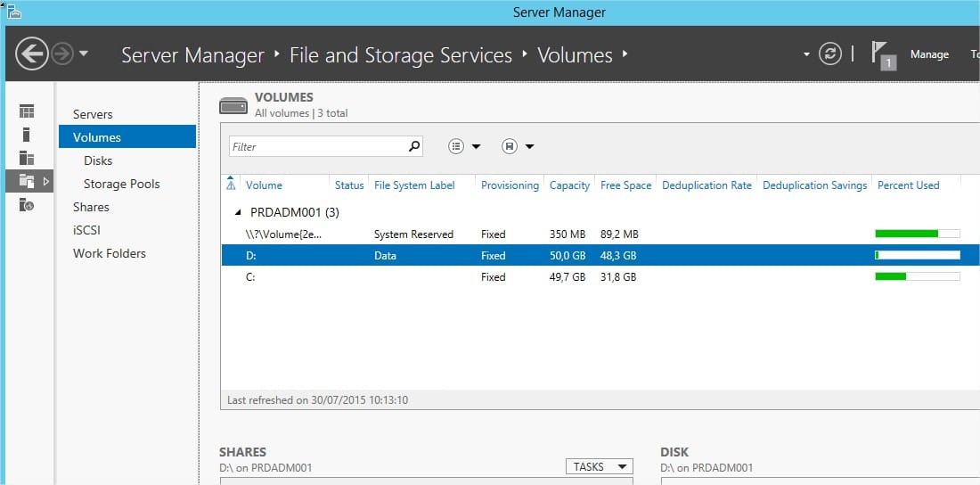Viewport: 980px width, 485px height.
Task: Open the Notifications flag icon
Action: pyautogui.click(x=883, y=55)
